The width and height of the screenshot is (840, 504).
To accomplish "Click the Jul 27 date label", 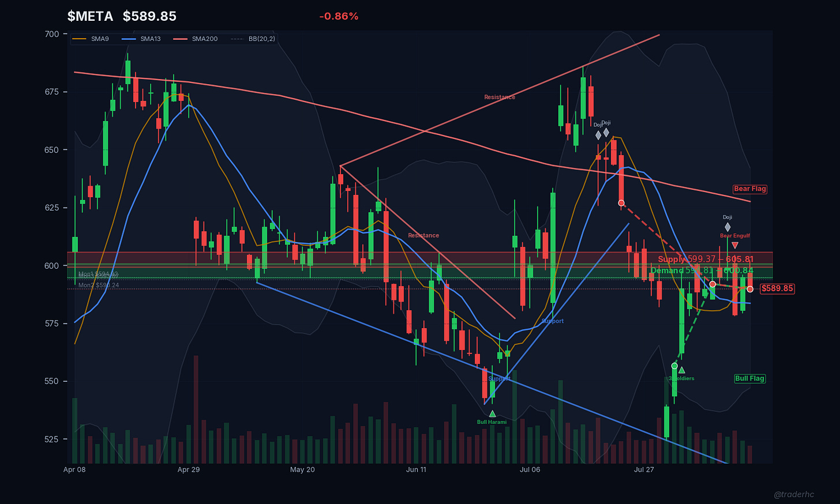I will click(644, 469).
